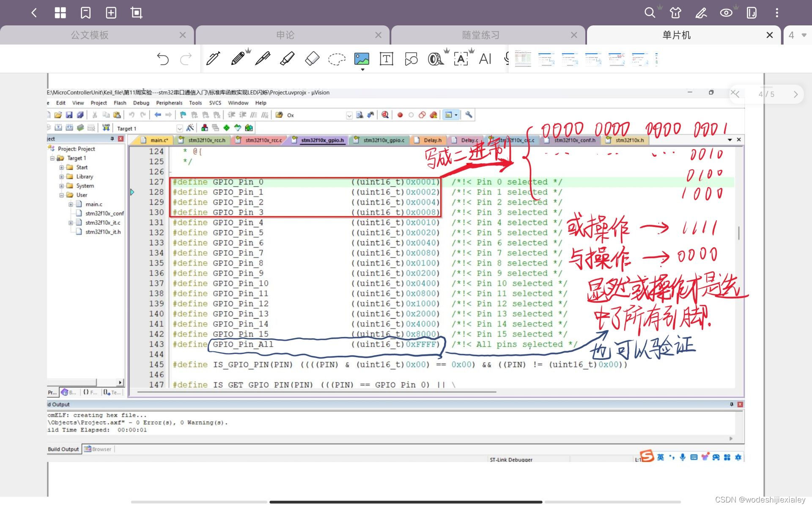
Task: Open the bookmark icon in top bar
Action: 85,13
